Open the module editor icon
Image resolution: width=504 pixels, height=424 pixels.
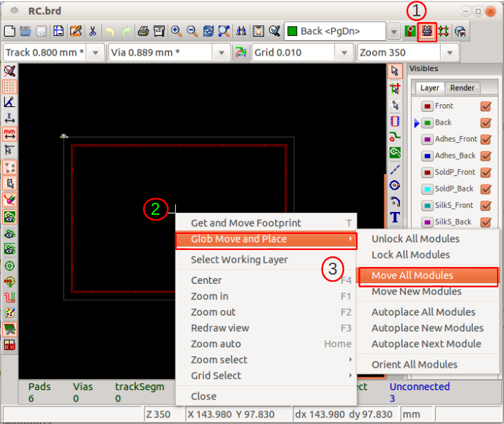point(76,31)
